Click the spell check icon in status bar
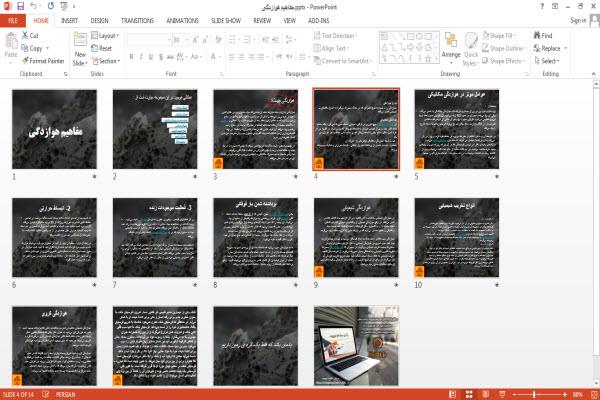The width and height of the screenshot is (600, 400). [x=46, y=394]
